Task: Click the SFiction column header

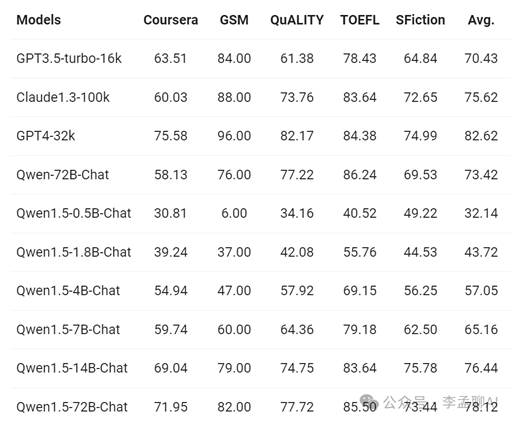Action: 420,20
